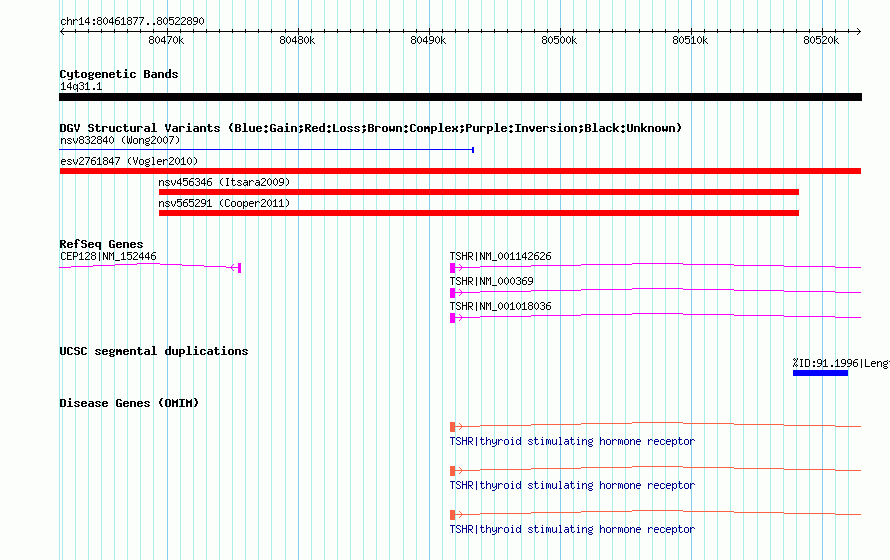The height and width of the screenshot is (560, 890).
Task: Click the UCSC segmental duplications track title
Action: coord(154,351)
